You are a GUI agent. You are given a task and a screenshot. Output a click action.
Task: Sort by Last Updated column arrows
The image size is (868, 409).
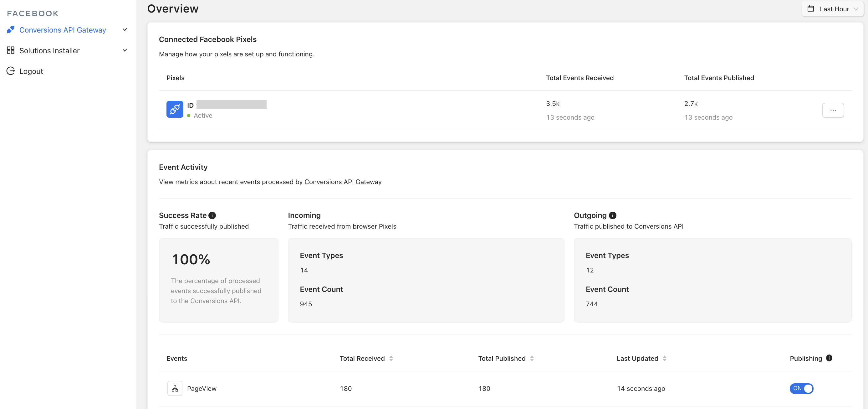[x=665, y=358]
